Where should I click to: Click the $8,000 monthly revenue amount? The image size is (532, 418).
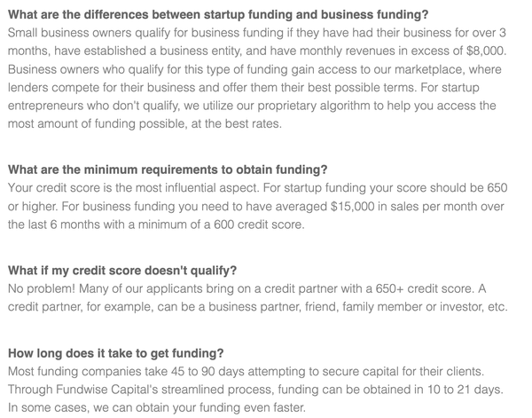coord(486,51)
